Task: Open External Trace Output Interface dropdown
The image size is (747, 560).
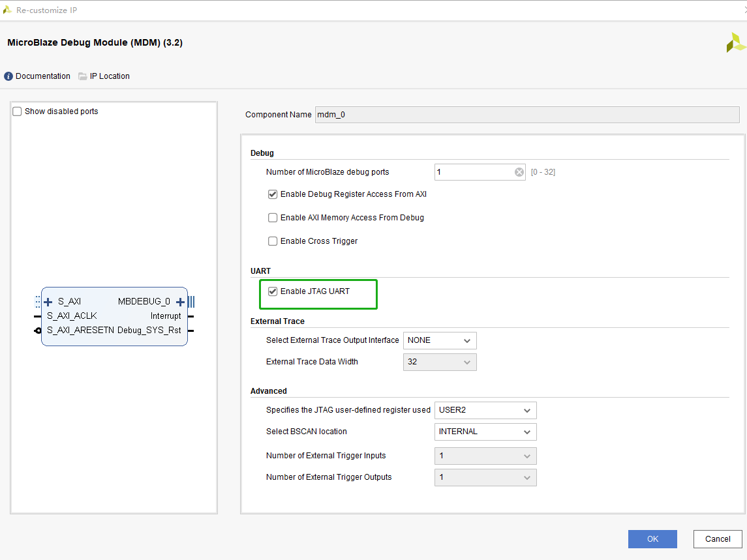Action: tap(440, 340)
